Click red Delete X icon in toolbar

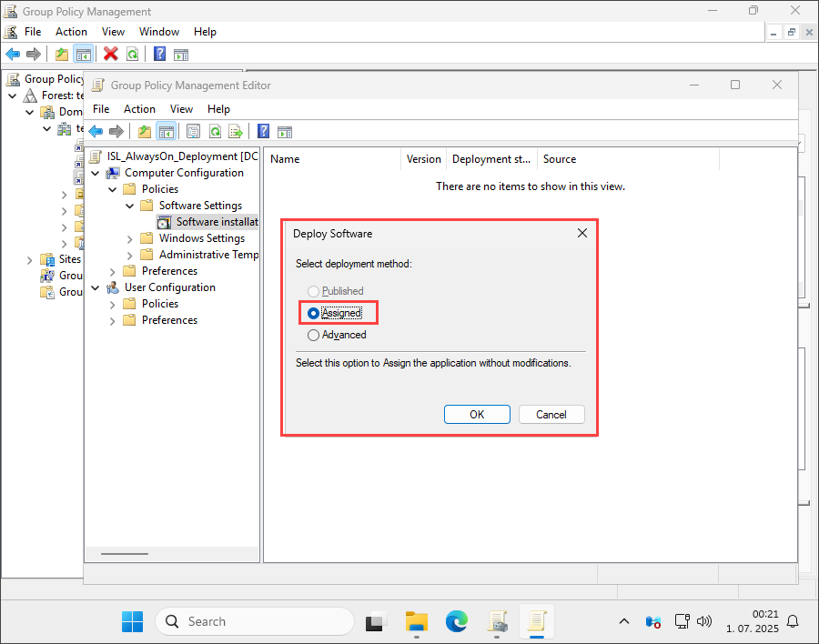111,54
